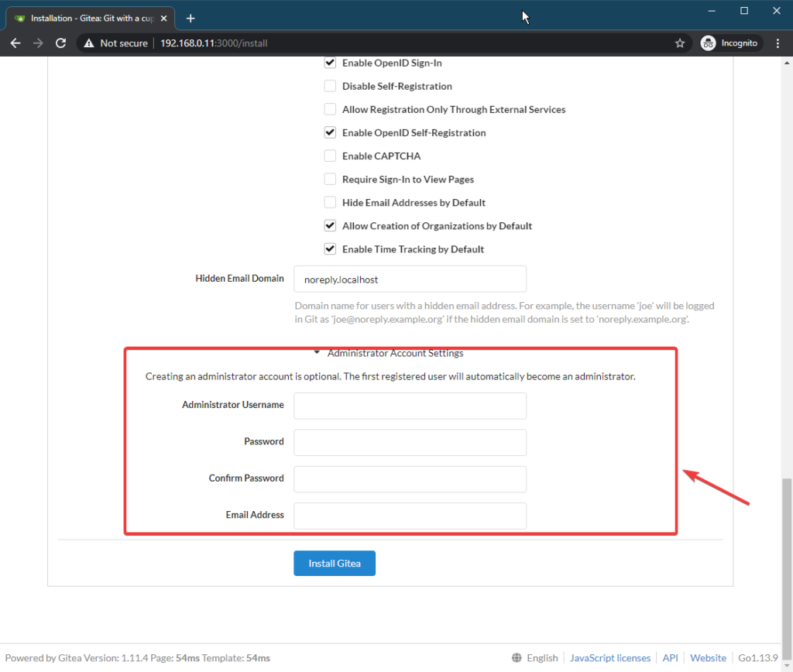The image size is (793, 672).
Task: Reload the installation page
Action: [60, 43]
